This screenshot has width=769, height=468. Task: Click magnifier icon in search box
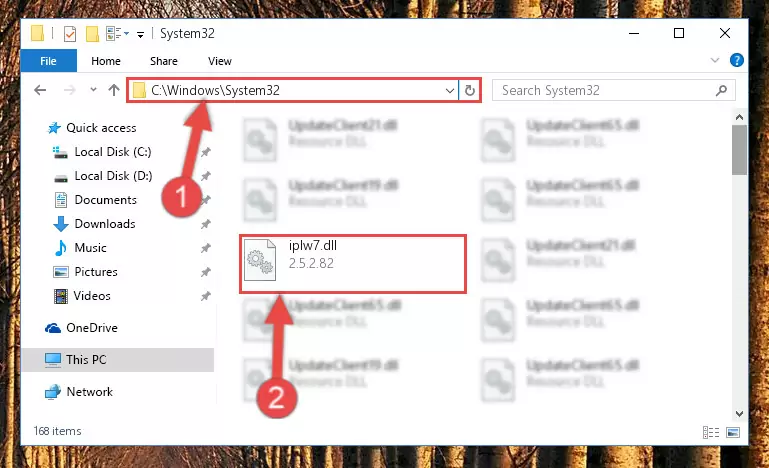point(721,90)
